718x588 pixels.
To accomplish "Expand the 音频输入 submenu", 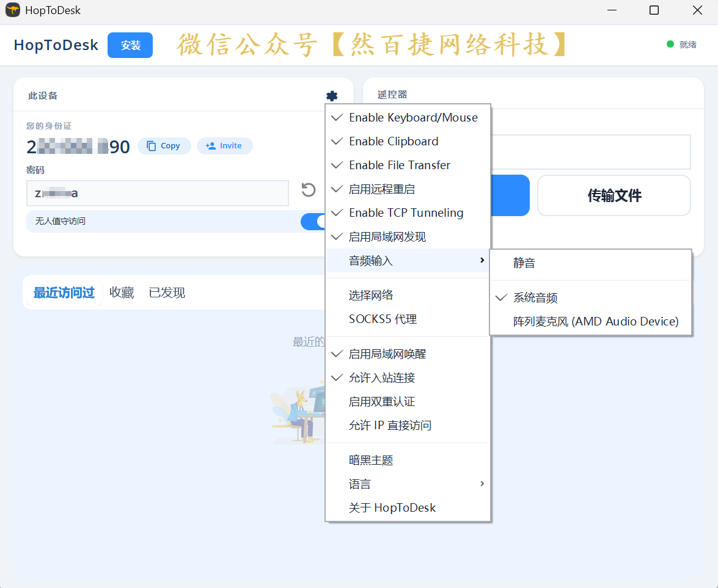I will point(408,260).
